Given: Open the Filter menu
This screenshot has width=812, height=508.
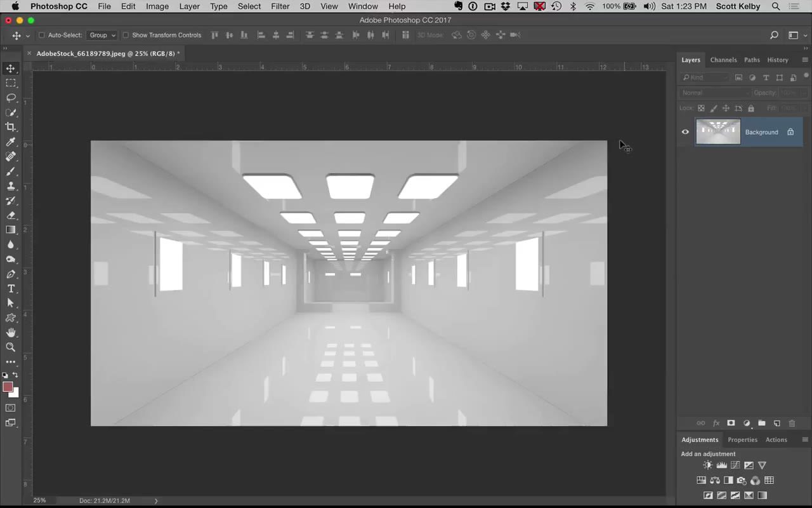Looking at the screenshot, I should click(x=280, y=6).
